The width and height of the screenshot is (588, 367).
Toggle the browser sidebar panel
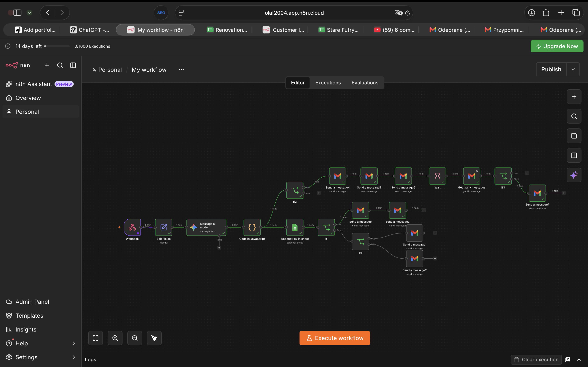17,13
